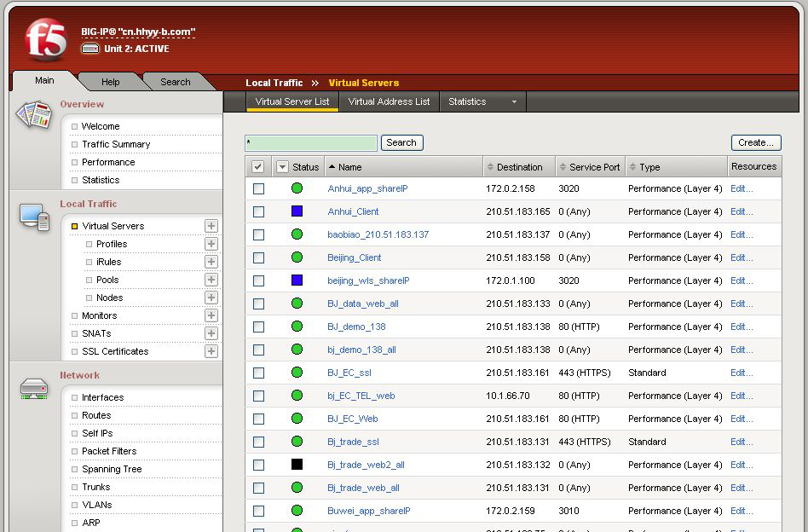Viewport: 808px width, 532px height.
Task: Click the blue status square for Anhui_Client
Action: pos(297,211)
